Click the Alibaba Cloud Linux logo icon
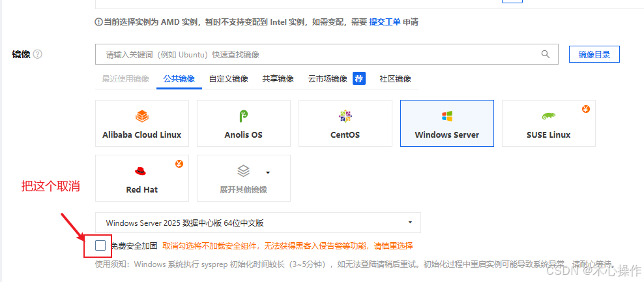 (141, 116)
